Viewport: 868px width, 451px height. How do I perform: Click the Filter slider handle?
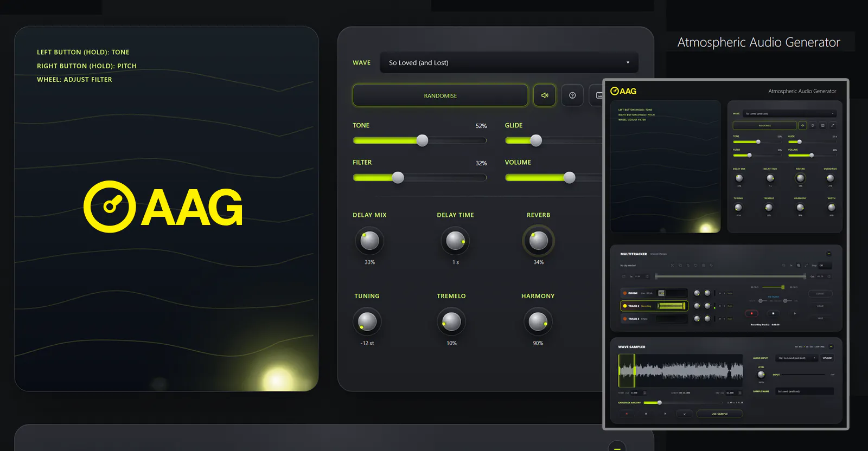pos(398,177)
